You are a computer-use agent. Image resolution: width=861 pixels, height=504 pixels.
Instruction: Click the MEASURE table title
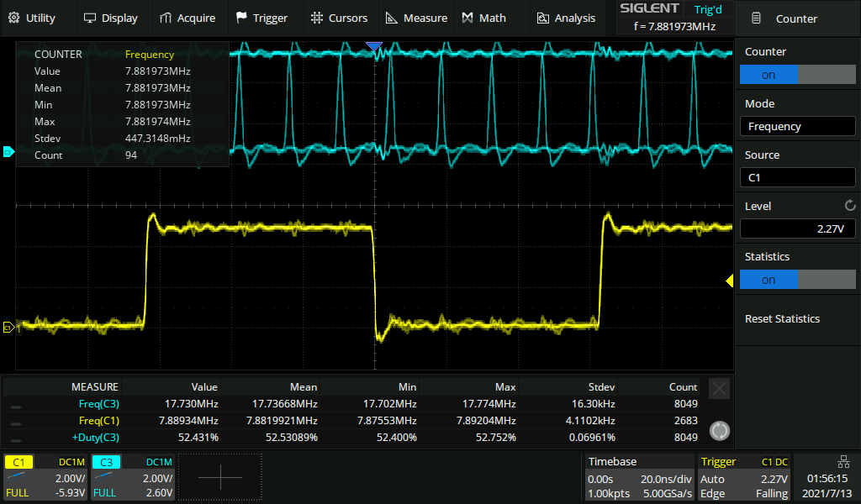click(95, 387)
